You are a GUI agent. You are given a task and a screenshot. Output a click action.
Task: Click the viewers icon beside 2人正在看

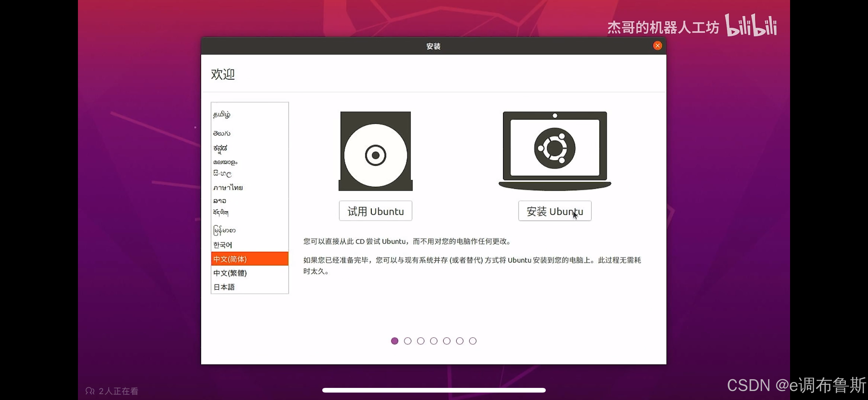(90, 391)
